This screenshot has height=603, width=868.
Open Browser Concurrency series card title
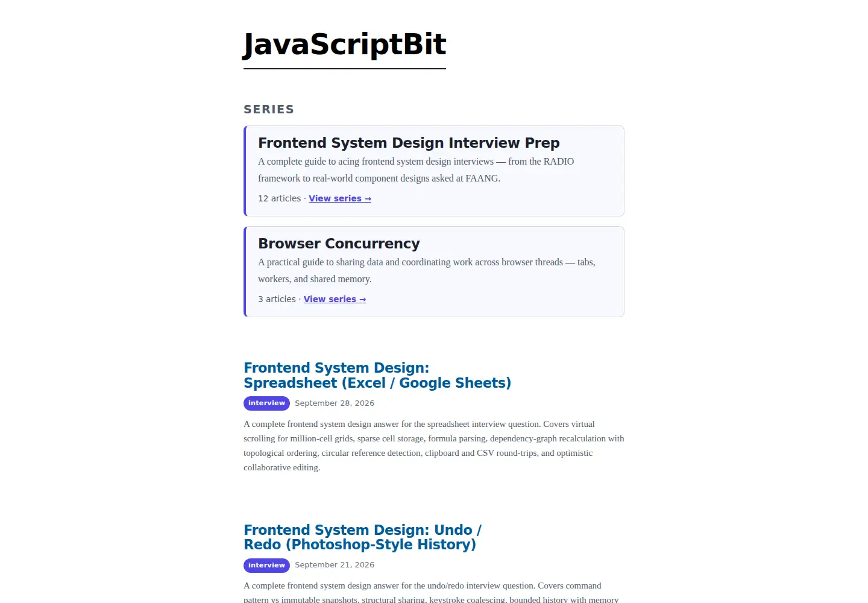point(339,244)
